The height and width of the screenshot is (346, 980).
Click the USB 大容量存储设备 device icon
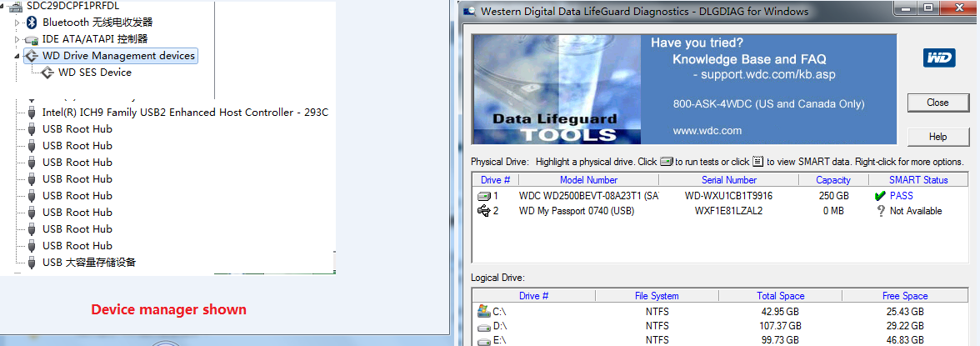(x=32, y=262)
